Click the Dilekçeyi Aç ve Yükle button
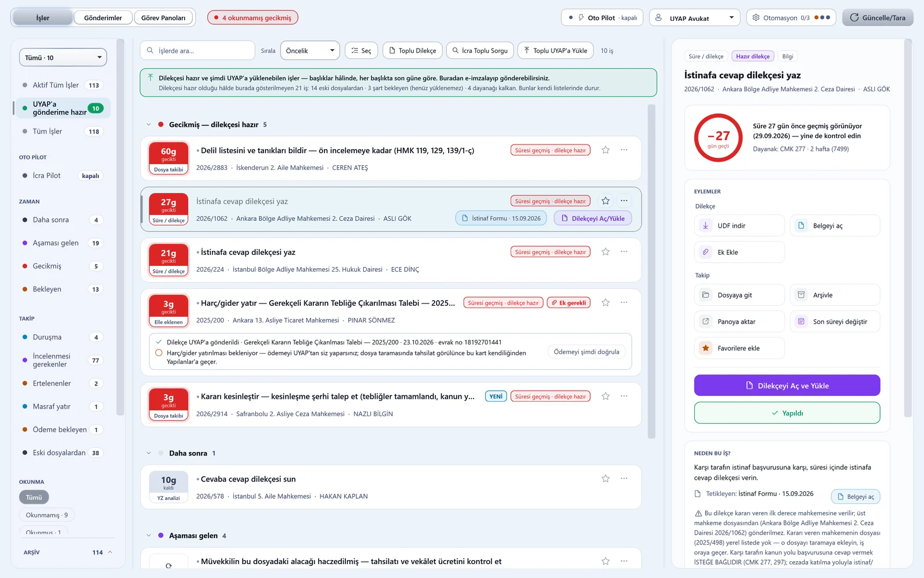 point(787,386)
